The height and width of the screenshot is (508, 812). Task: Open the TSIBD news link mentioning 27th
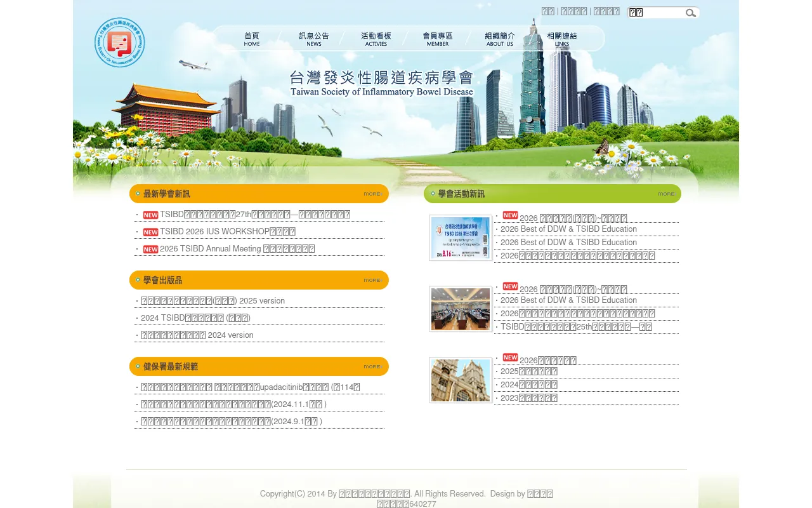(255, 215)
